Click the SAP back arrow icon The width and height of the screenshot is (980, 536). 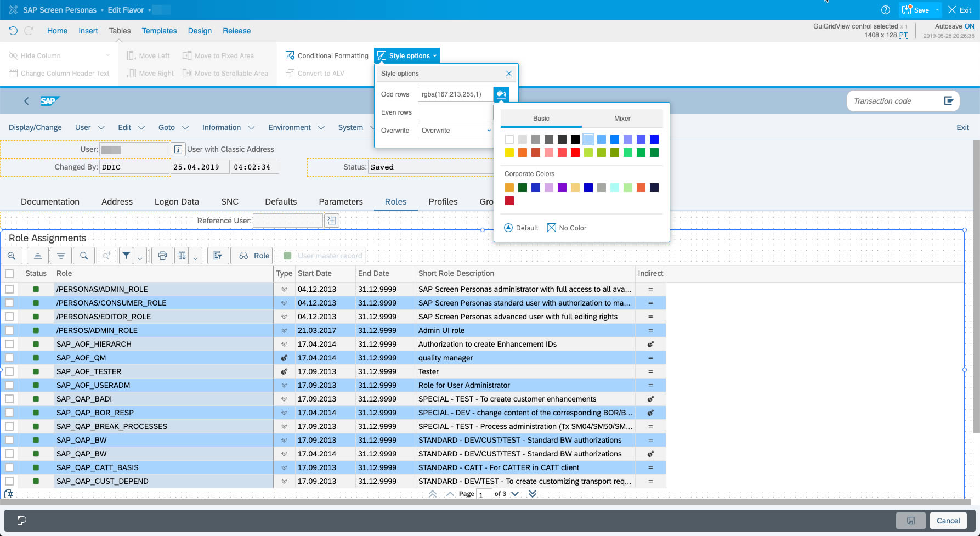click(26, 101)
